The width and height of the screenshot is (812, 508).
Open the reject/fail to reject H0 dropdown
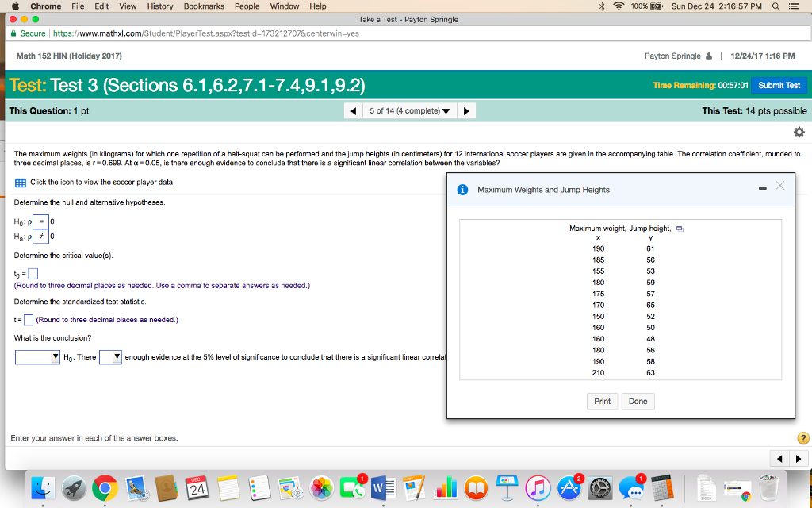pyautogui.click(x=37, y=357)
